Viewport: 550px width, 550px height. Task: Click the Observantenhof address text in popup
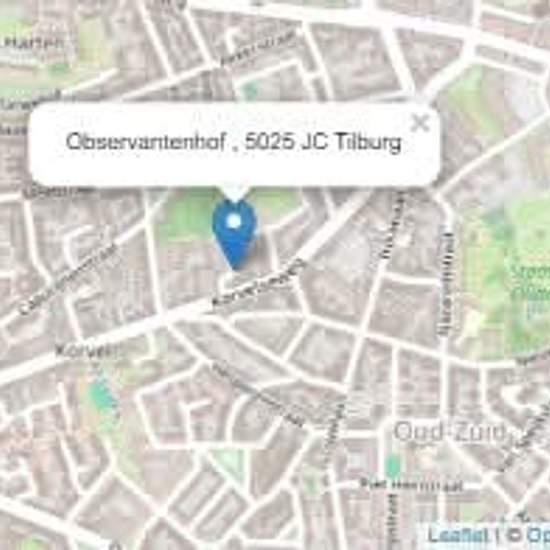(234, 142)
